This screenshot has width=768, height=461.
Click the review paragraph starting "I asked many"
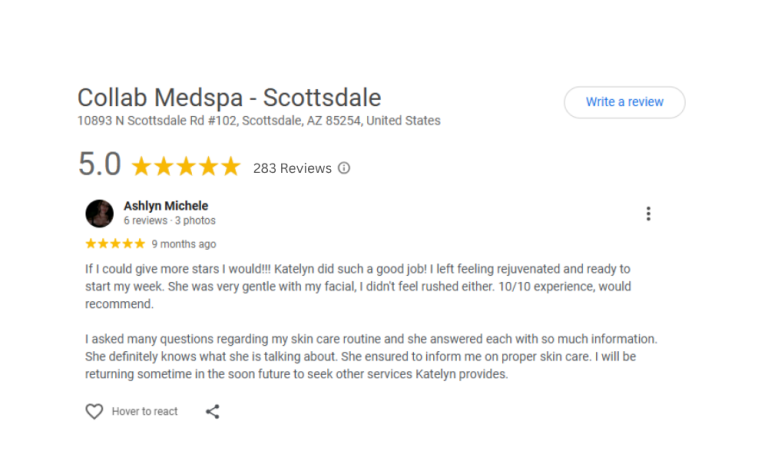[x=370, y=357]
